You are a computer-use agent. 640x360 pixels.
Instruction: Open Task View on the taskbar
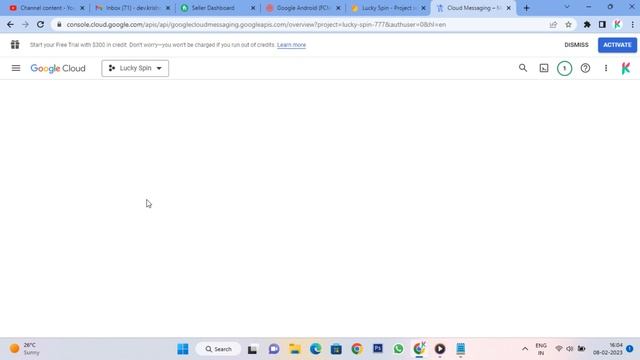click(252, 349)
